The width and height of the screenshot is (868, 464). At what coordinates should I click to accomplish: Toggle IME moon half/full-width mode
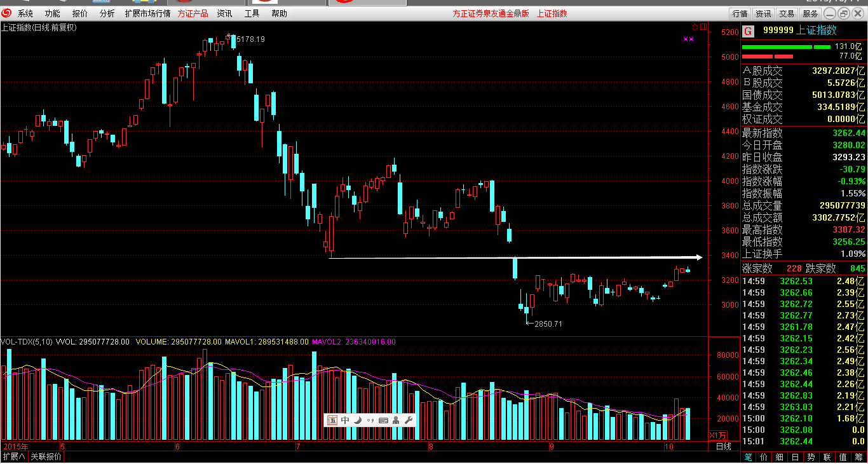[x=358, y=420]
